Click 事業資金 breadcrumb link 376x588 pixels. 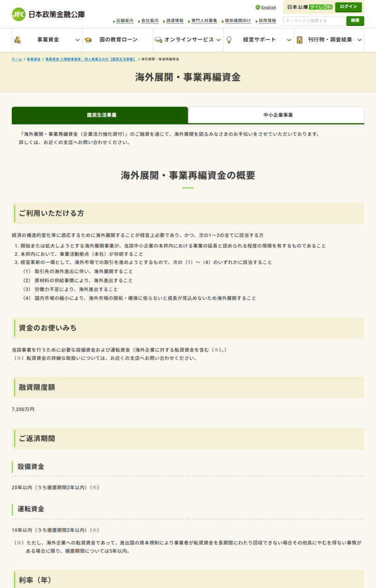coord(34,59)
